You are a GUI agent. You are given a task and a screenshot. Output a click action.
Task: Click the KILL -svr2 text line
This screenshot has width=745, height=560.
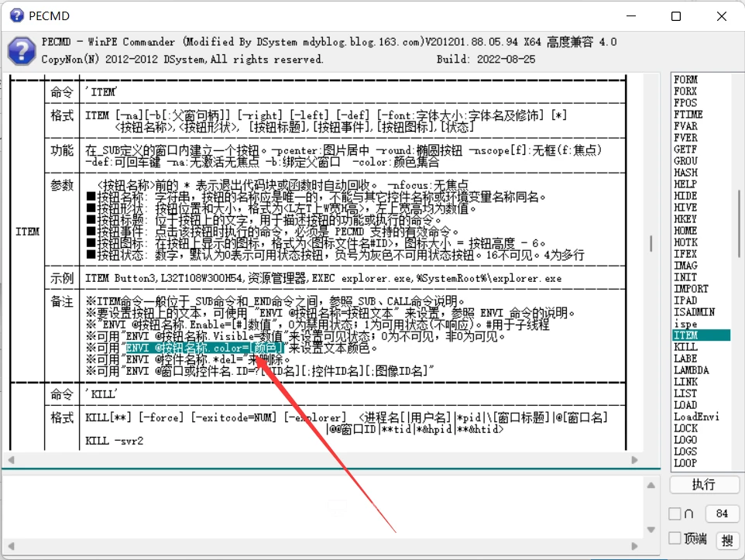(x=114, y=441)
